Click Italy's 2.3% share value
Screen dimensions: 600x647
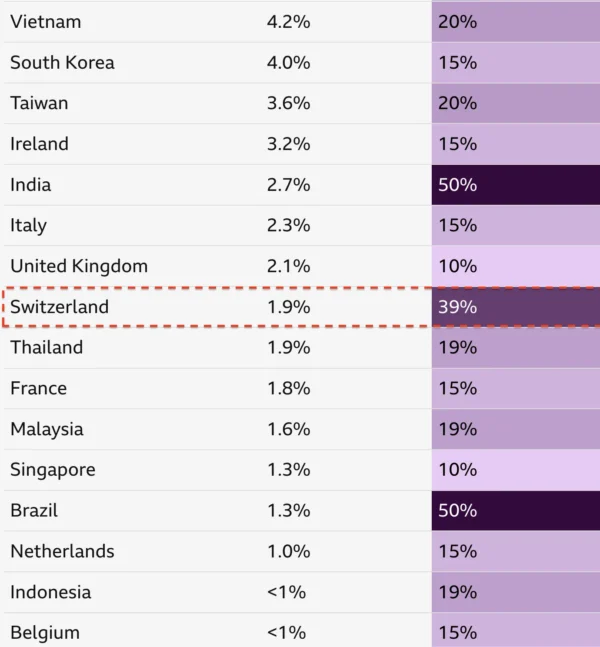pyautogui.click(x=288, y=226)
